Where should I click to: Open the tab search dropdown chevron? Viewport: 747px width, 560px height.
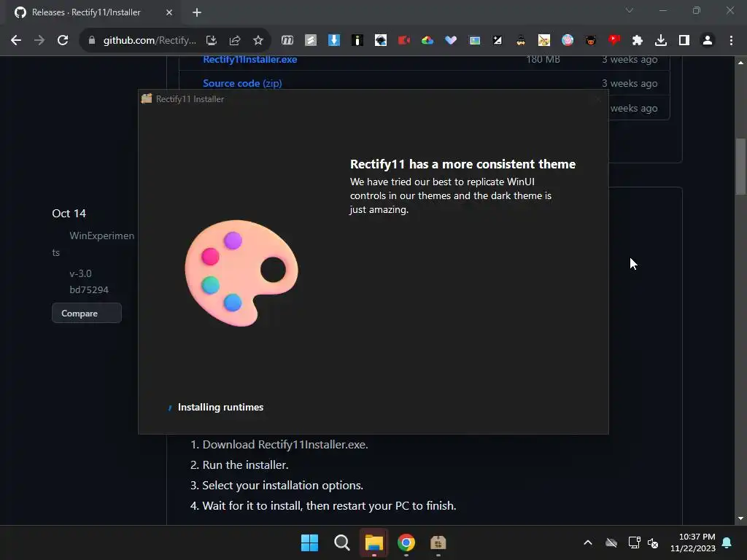[x=630, y=10]
